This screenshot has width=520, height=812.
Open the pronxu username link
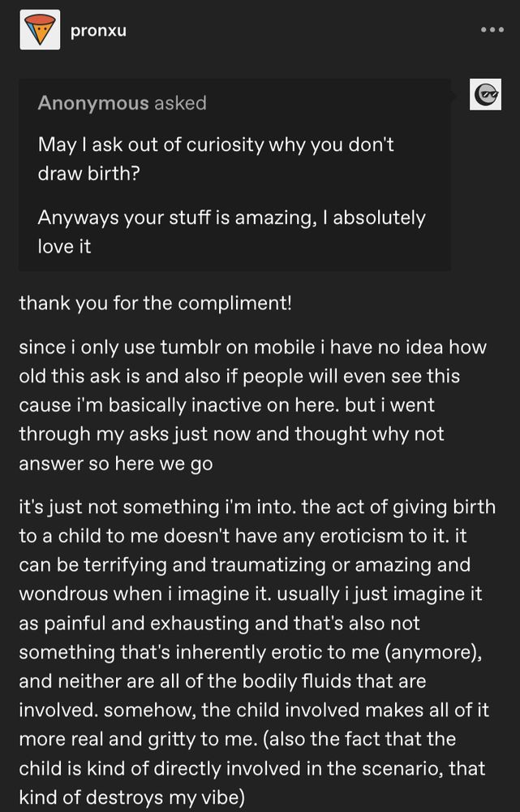pos(98,30)
